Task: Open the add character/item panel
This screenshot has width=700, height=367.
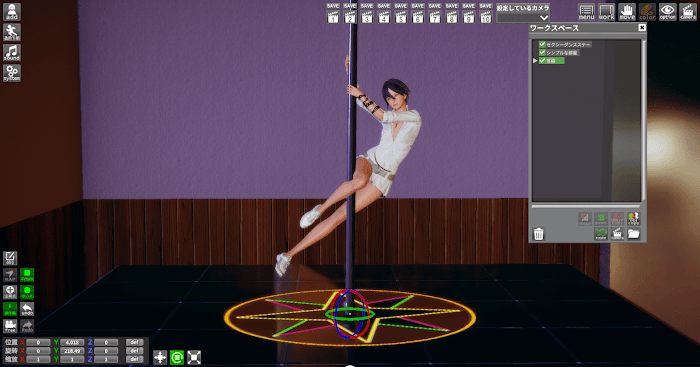Action: point(12,12)
